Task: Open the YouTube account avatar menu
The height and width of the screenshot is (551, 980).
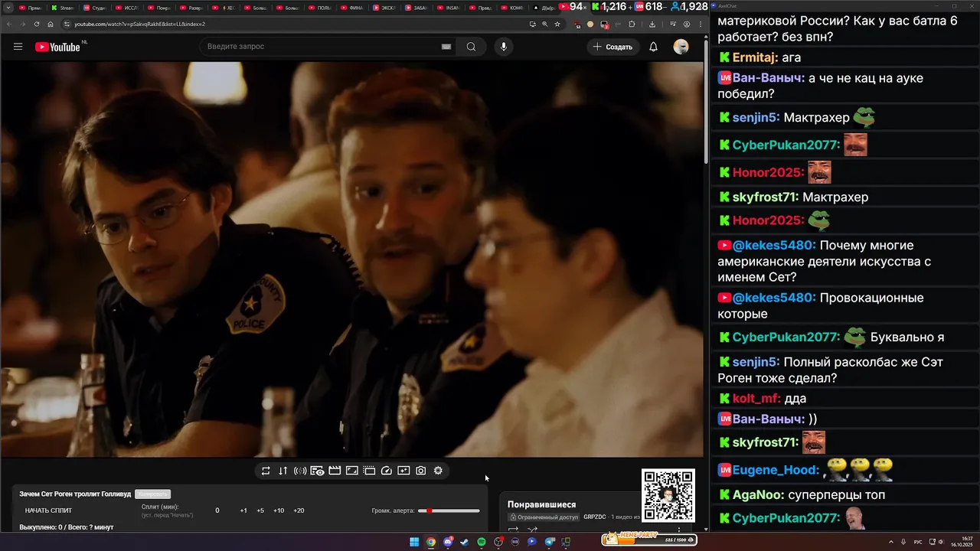Action: click(681, 47)
